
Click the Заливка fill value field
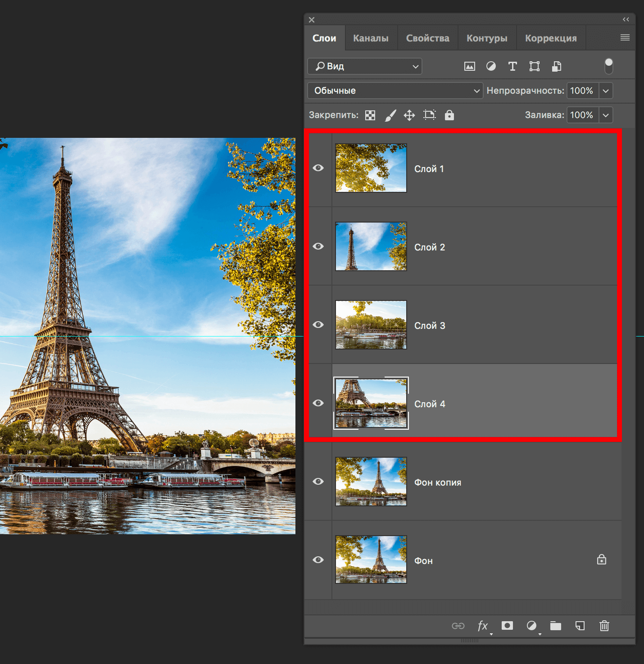582,115
